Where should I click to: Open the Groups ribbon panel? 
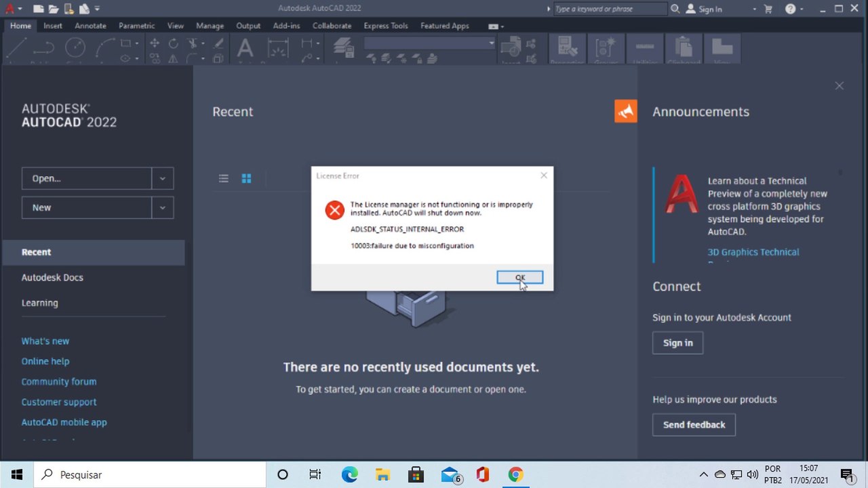click(606, 49)
